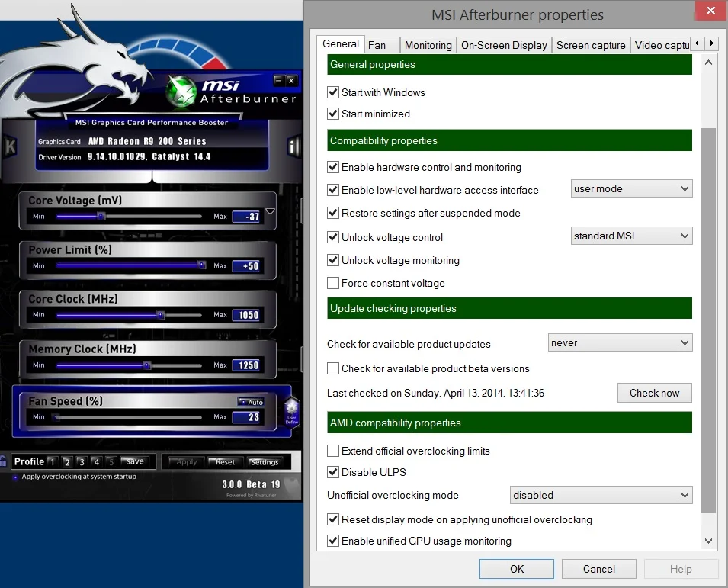Toggle Unlock voltage control checkbox
728x588 pixels.
click(333, 237)
